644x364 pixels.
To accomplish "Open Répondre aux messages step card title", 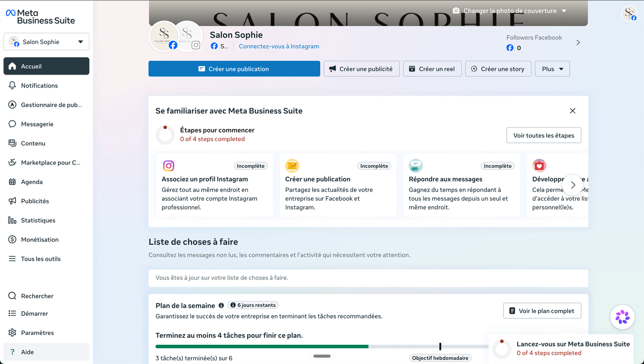I will [x=445, y=179].
